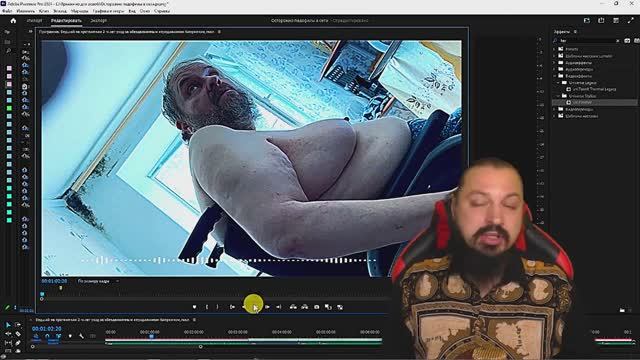This screenshot has height=360, width=640.
Task: Open the Effects panel menu
Action: pyautogui.click(x=576, y=31)
